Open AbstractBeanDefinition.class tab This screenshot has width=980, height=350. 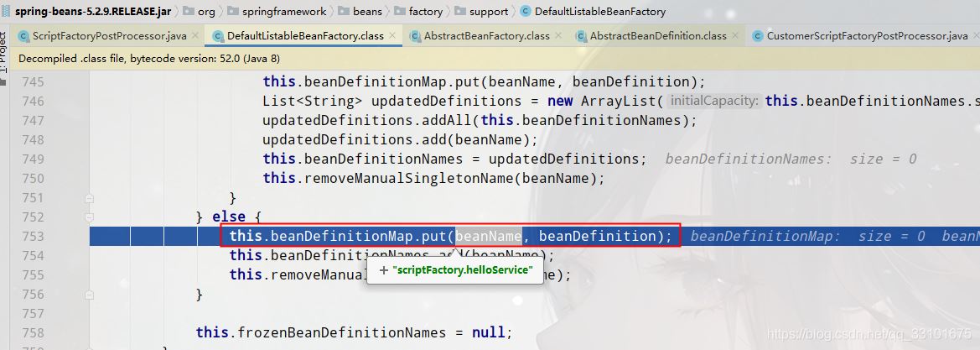pyautogui.click(x=658, y=36)
